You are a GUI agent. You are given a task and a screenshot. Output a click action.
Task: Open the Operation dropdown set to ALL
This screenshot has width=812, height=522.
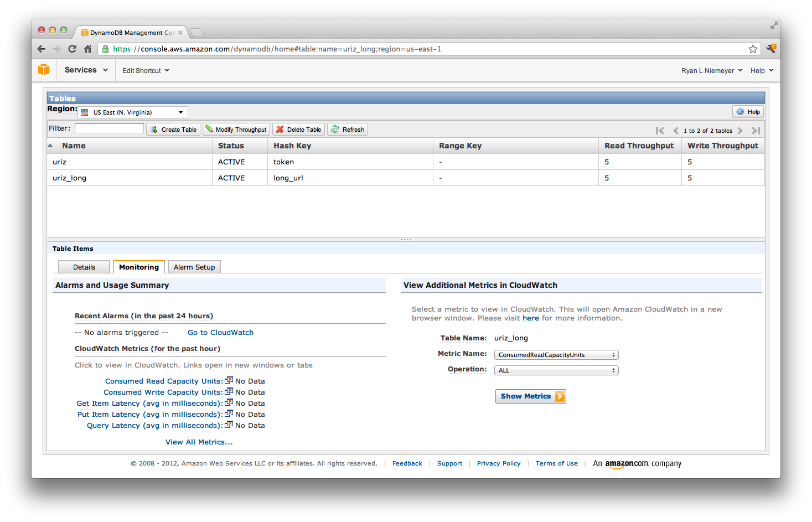(556, 370)
